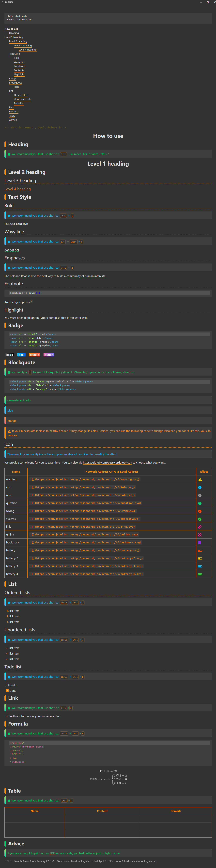The height and width of the screenshot is (868, 216).
Task: Click info icon in Bold shortcut tip
Action: point(9,216)
